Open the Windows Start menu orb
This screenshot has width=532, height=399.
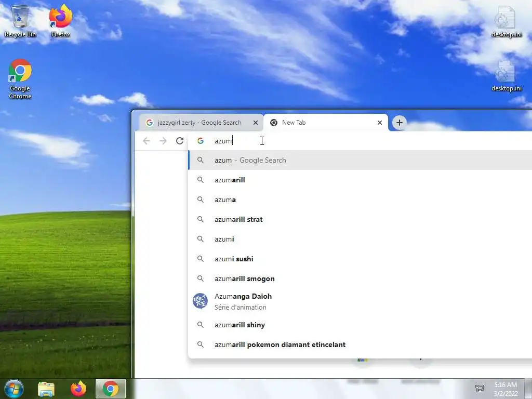[14, 389]
